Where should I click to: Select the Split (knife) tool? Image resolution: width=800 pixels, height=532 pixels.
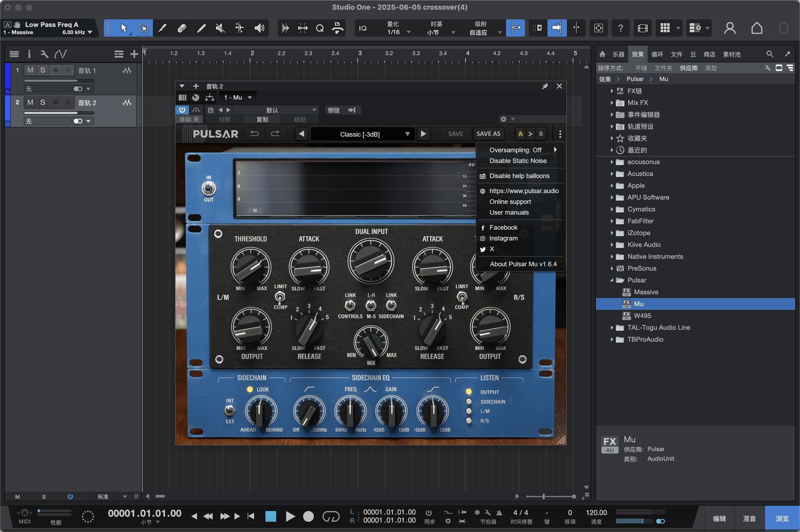tap(162, 28)
